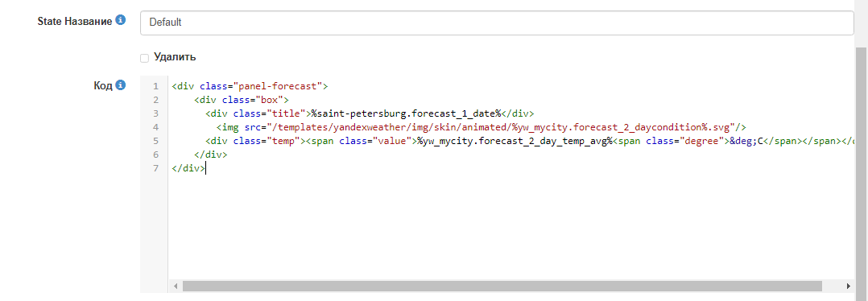
Task: Click the info icon beside State Название
Action: pos(120,21)
